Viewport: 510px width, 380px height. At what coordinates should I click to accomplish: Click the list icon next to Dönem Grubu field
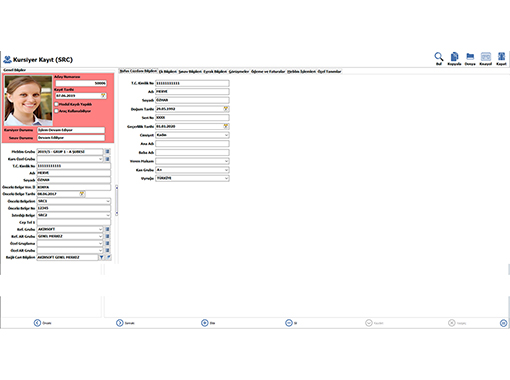coord(107,152)
